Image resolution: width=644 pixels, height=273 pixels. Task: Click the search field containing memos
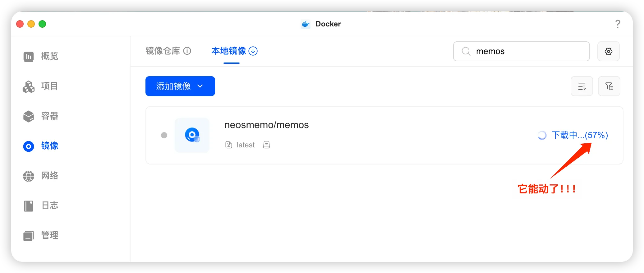click(x=522, y=51)
